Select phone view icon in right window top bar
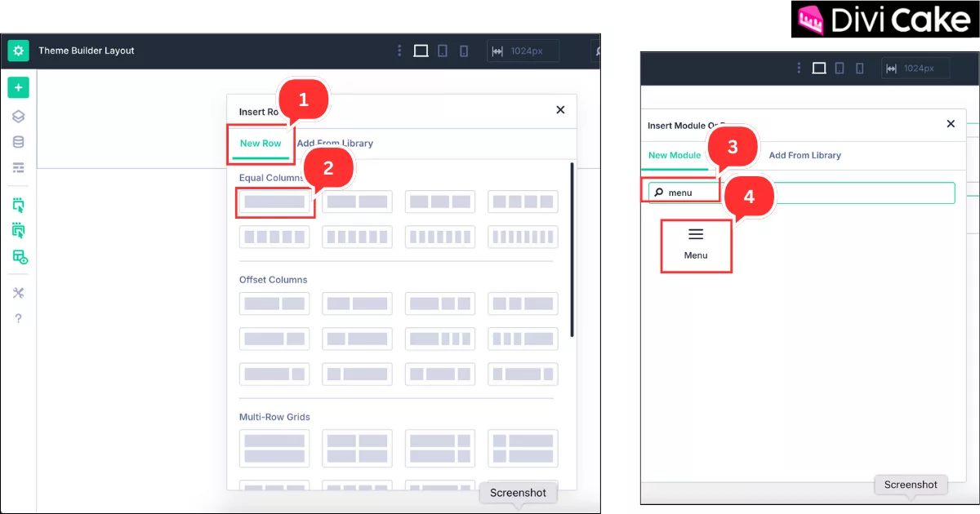This screenshot has width=980, height=514. (x=860, y=69)
